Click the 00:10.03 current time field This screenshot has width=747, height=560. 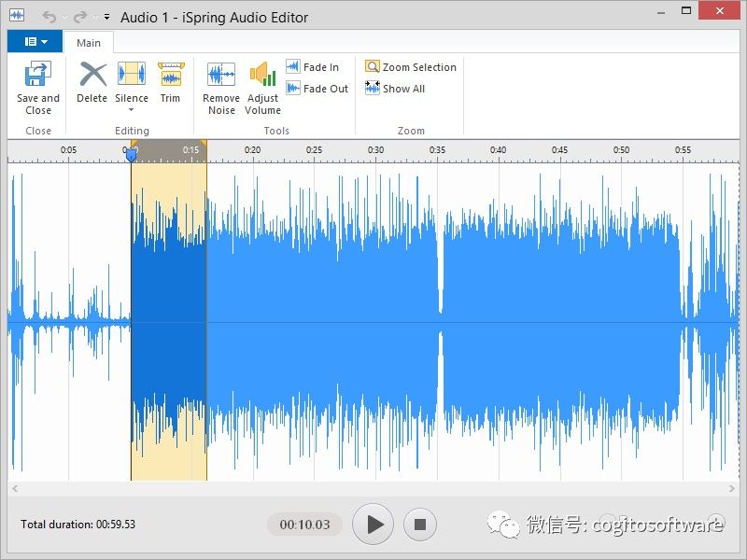pos(305,525)
